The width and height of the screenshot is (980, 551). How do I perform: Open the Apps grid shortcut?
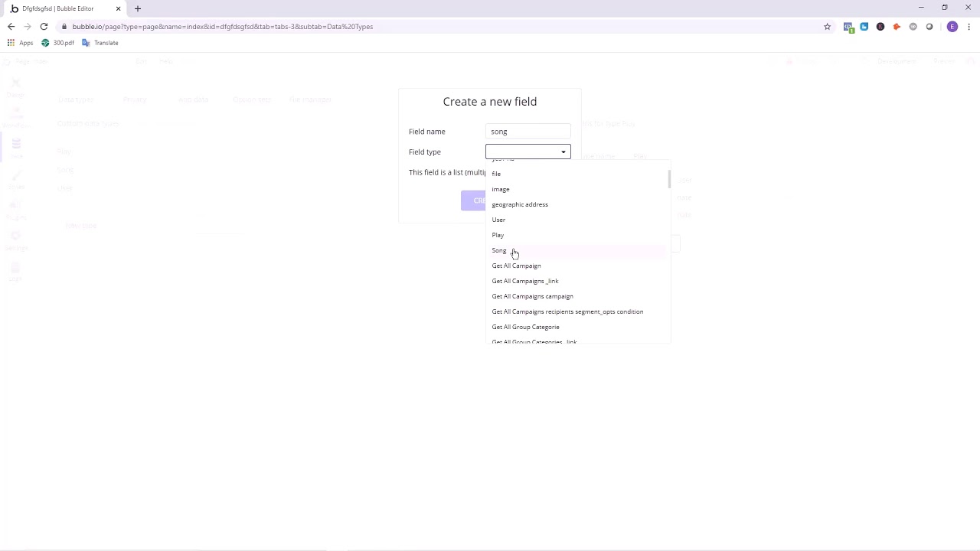20,43
